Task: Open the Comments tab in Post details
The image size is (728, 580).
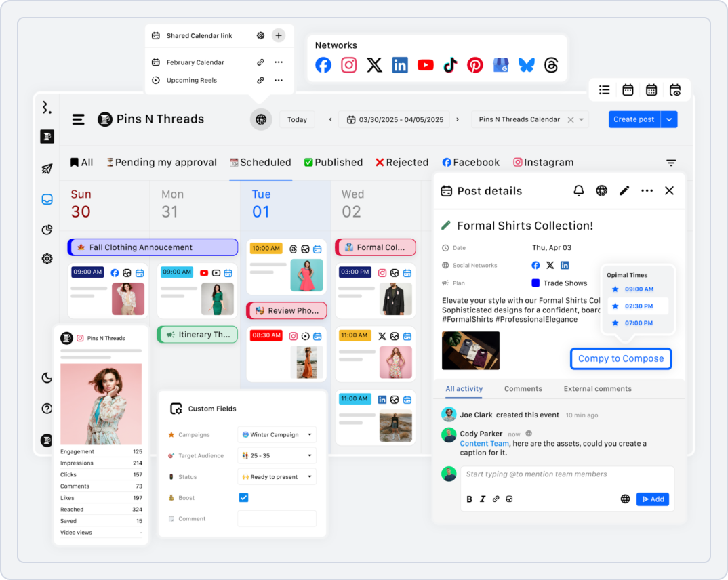Action: coord(523,388)
